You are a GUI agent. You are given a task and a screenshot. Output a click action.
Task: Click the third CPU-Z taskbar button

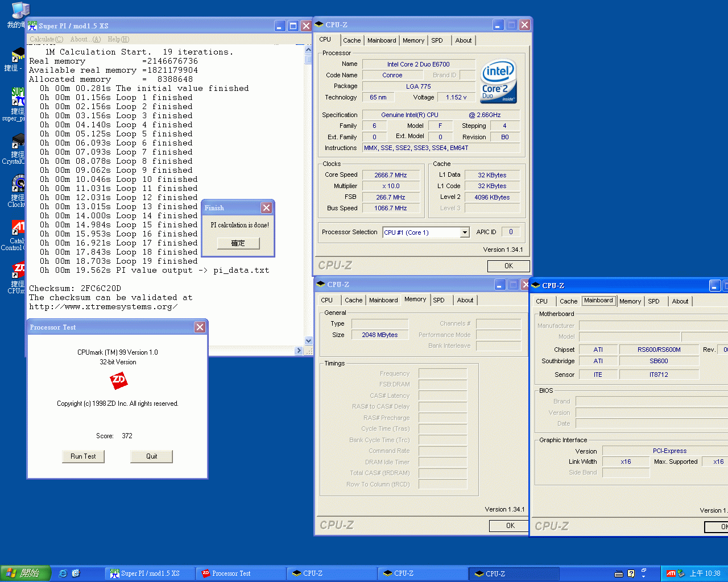514,573
